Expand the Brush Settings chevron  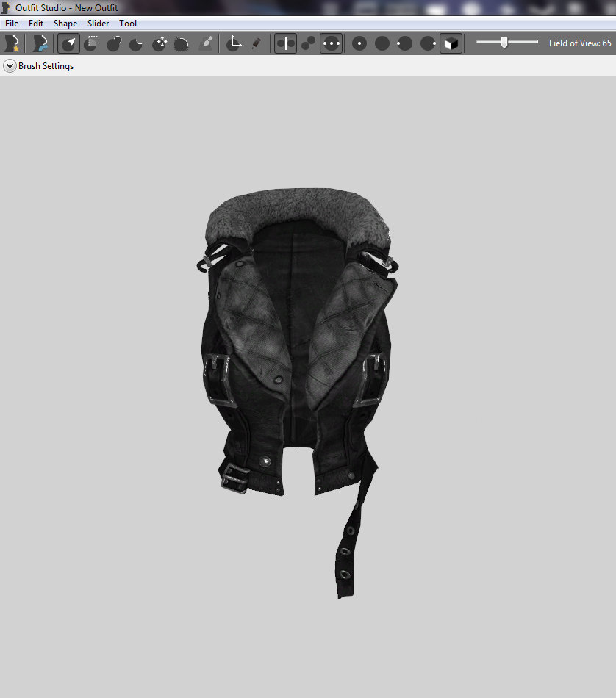coord(10,66)
